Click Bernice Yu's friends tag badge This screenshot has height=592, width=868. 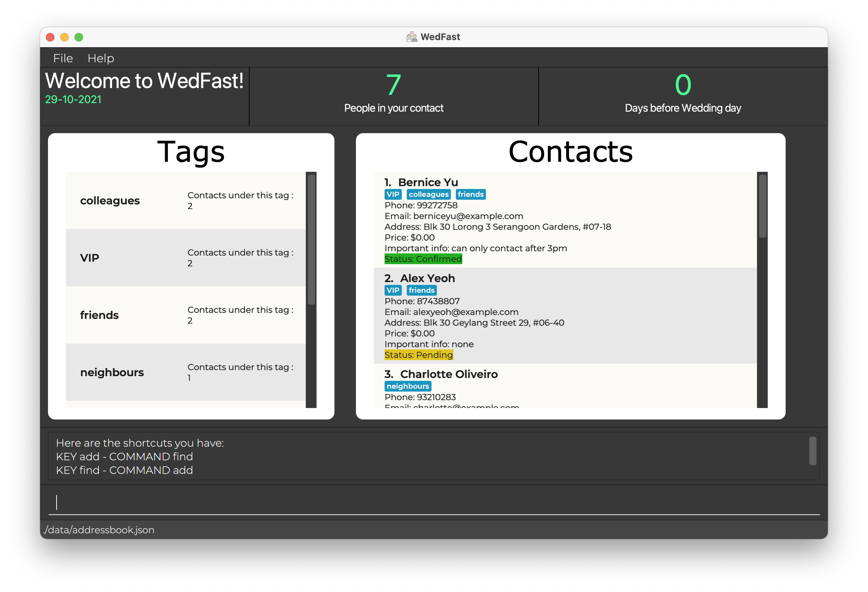[x=470, y=194]
